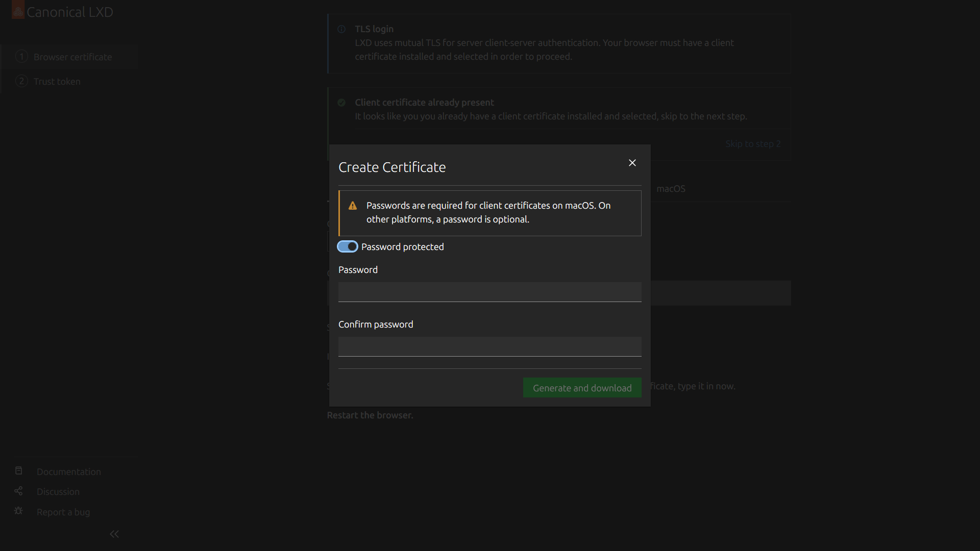Click the step 1 number circle

coord(21,57)
